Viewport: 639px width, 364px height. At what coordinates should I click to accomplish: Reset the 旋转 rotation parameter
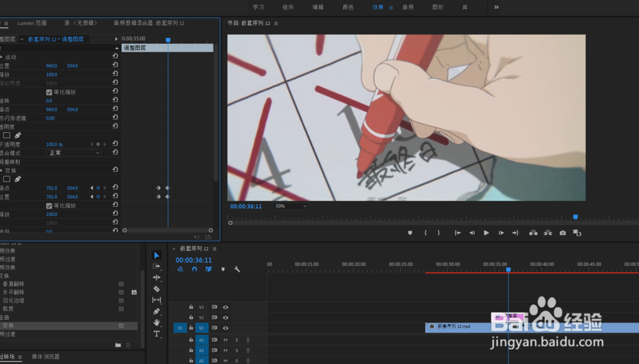115,100
